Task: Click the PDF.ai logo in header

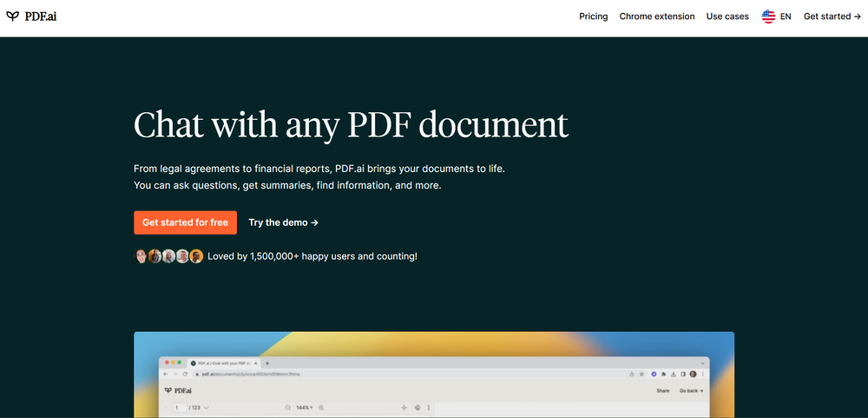Action: (x=31, y=17)
